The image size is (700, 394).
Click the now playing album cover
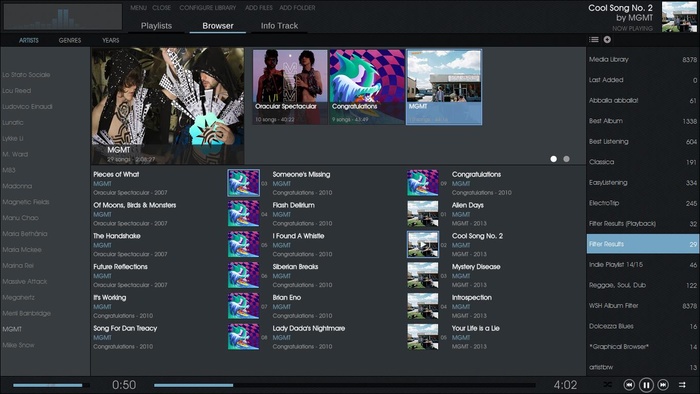[x=679, y=17]
